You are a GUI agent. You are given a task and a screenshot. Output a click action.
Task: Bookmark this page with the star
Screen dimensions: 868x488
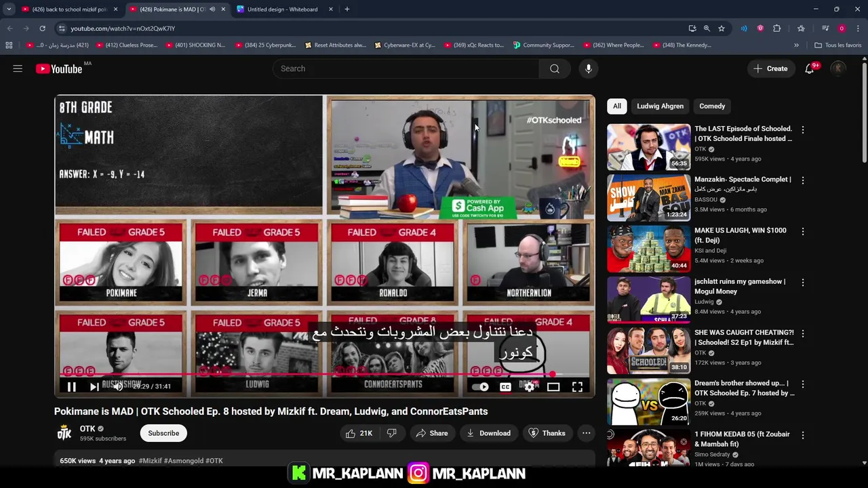pos(722,28)
